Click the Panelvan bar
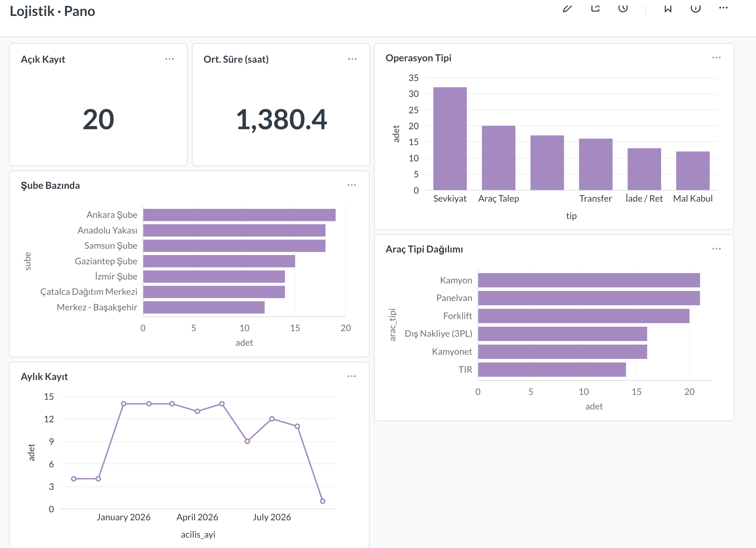 [589, 298]
